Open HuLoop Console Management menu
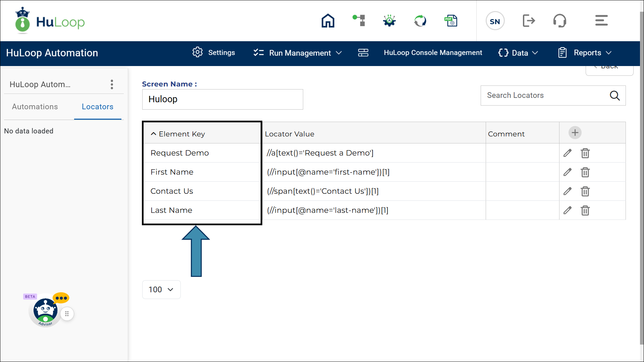 (x=433, y=53)
